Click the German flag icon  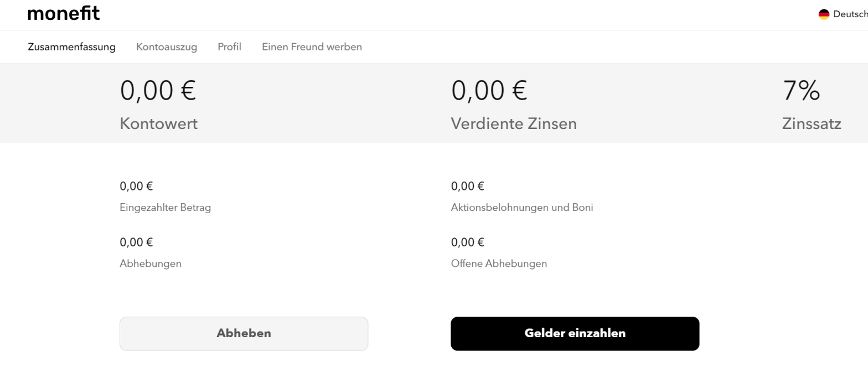tap(824, 14)
